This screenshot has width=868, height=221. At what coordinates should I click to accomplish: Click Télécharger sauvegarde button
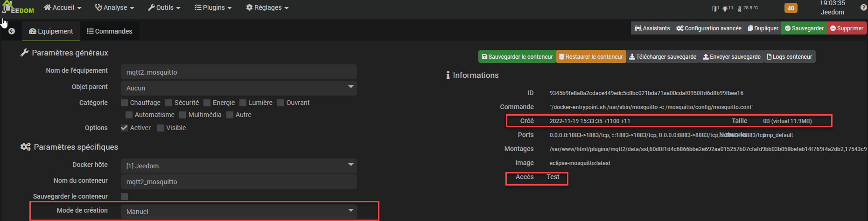663,56
